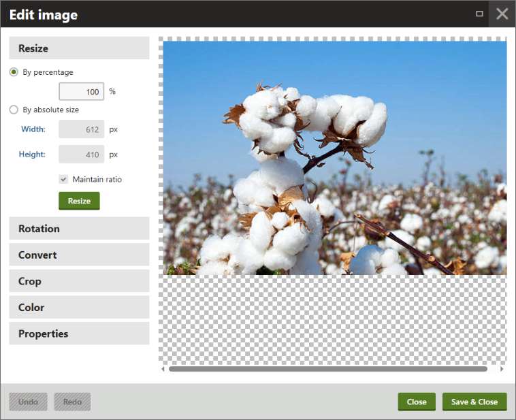516x420 pixels.
Task: Click the scrollbar right arrow
Action: 502,369
